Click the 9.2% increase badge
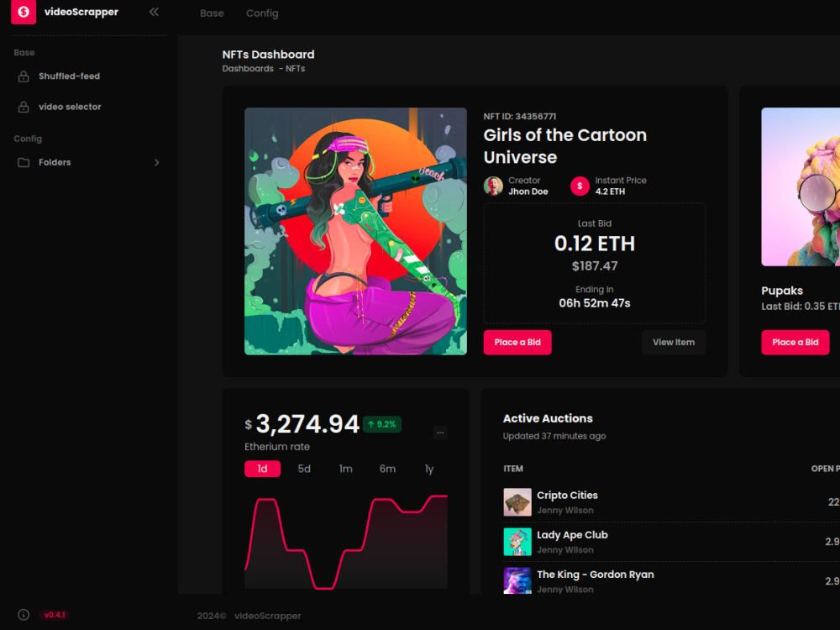840x630 pixels. pyautogui.click(x=382, y=424)
